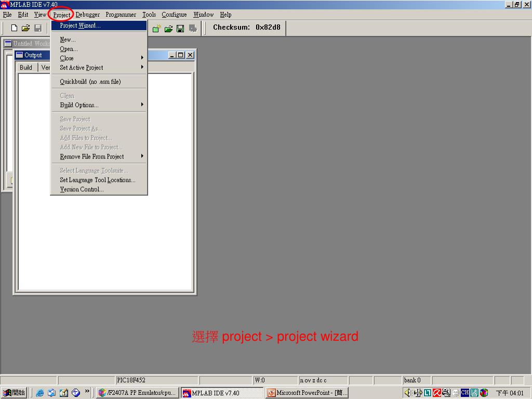532x399 pixels.
Task: Click the Checksum 0x82d8 display
Action: (246, 28)
